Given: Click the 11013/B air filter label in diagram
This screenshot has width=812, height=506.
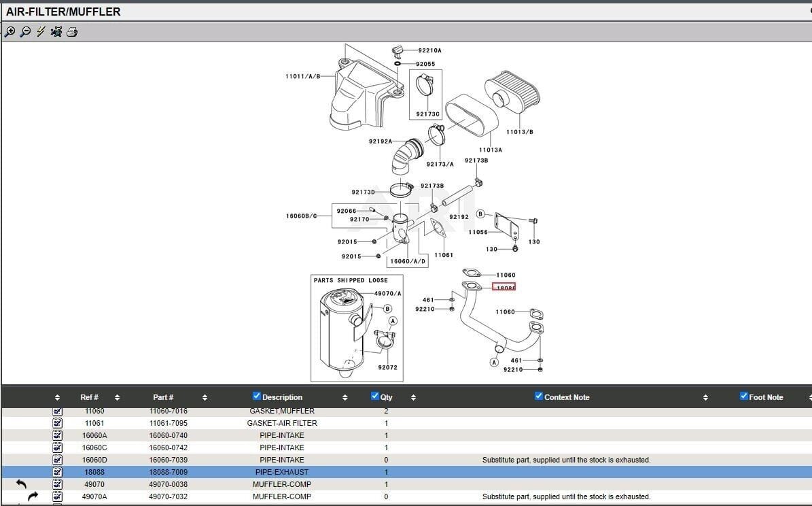Looking at the screenshot, I should pyautogui.click(x=520, y=132).
